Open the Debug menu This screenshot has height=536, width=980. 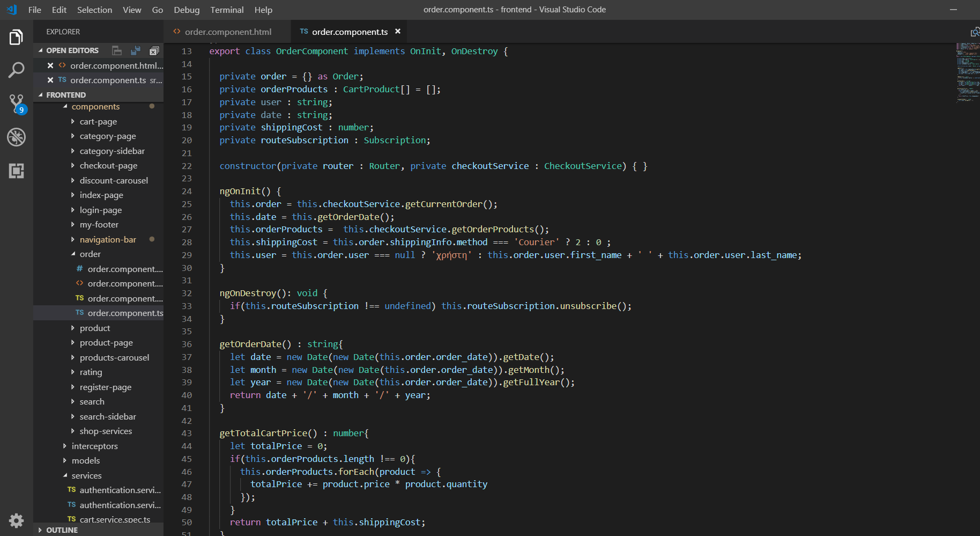[x=187, y=10]
